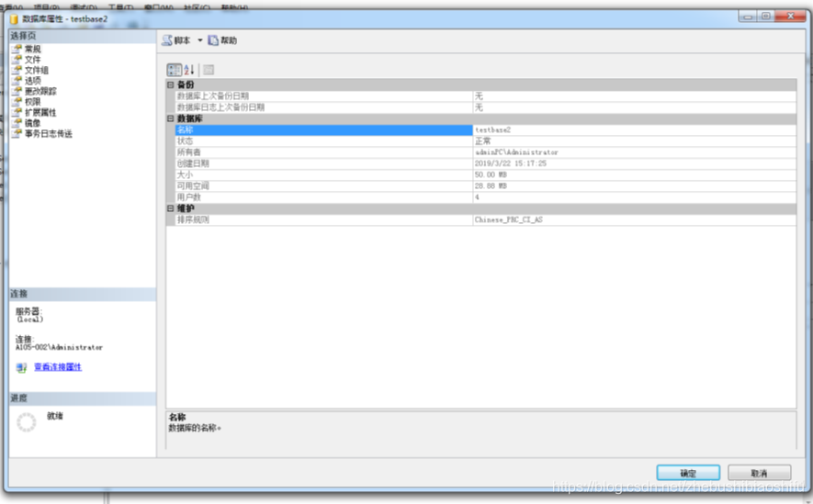Select the 选项 page entry
The image size is (813, 504).
[x=33, y=80]
